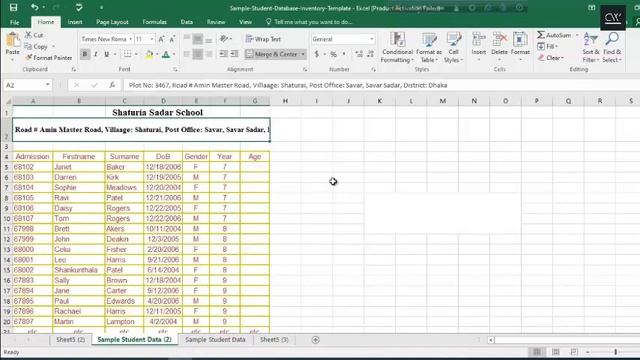This screenshot has width=640, height=360.
Task: Switch to Page Break Preview view
Action: click(x=574, y=352)
